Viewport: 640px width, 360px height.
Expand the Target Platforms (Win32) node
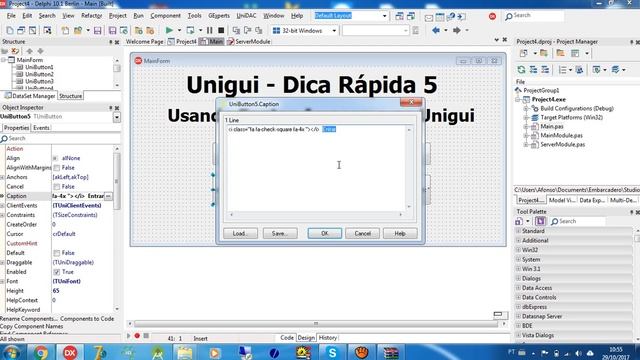(526, 118)
